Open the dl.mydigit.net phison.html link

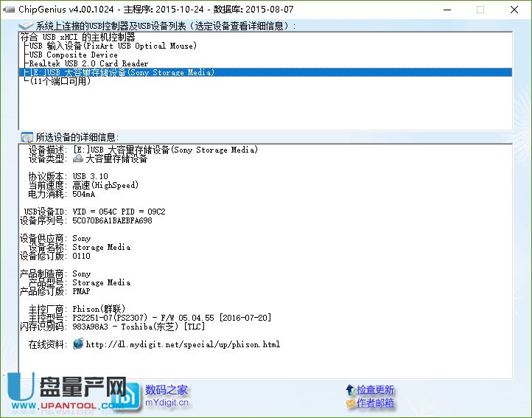(x=183, y=344)
